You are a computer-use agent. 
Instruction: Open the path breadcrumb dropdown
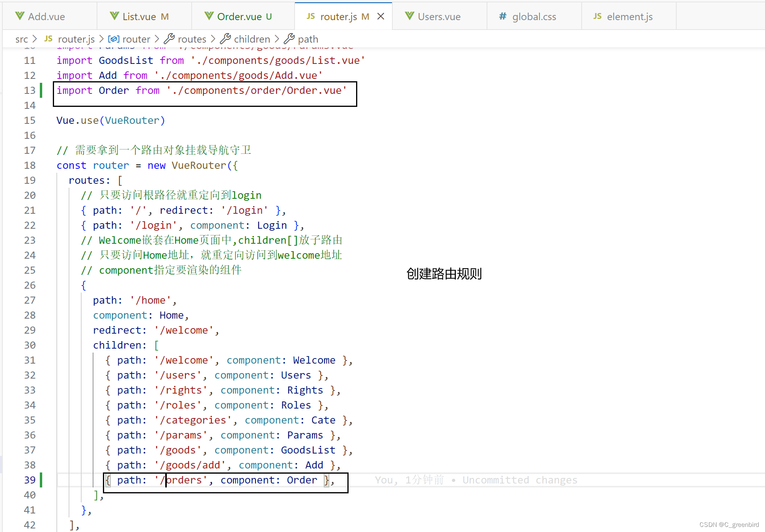click(x=308, y=39)
